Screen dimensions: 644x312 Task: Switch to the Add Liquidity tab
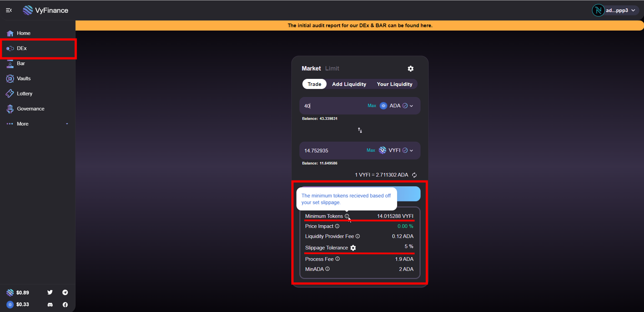(x=349, y=84)
